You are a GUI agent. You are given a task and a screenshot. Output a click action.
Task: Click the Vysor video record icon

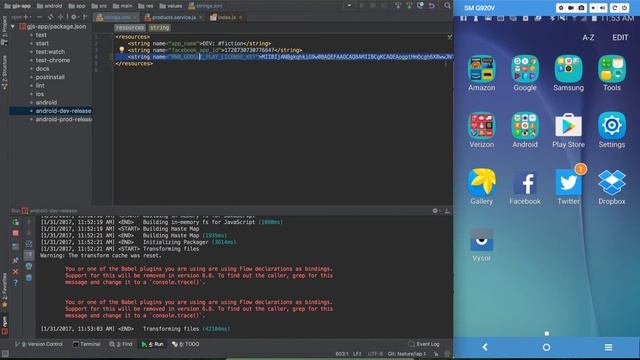pos(571,8)
